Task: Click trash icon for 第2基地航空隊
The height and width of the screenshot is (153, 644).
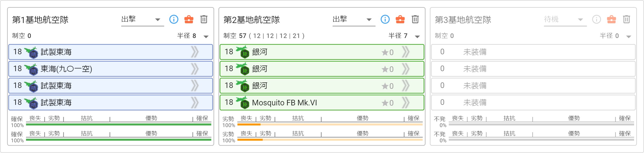Action: pyautogui.click(x=415, y=19)
